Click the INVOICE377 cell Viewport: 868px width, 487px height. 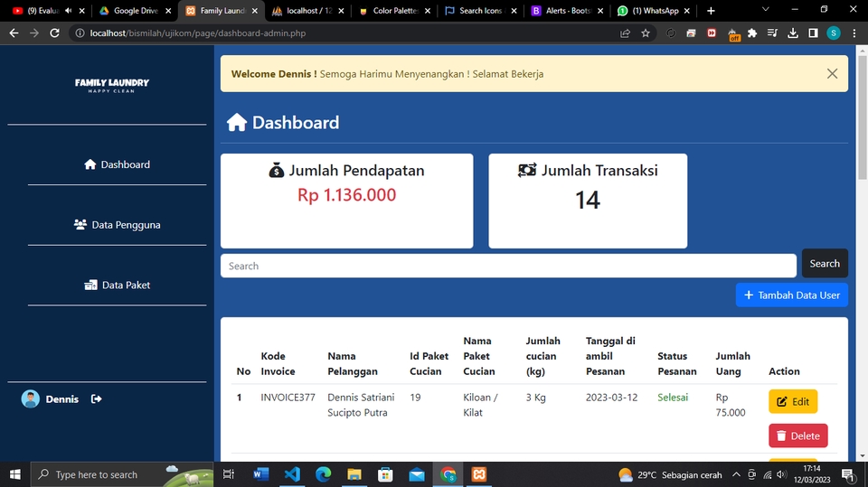coord(288,398)
